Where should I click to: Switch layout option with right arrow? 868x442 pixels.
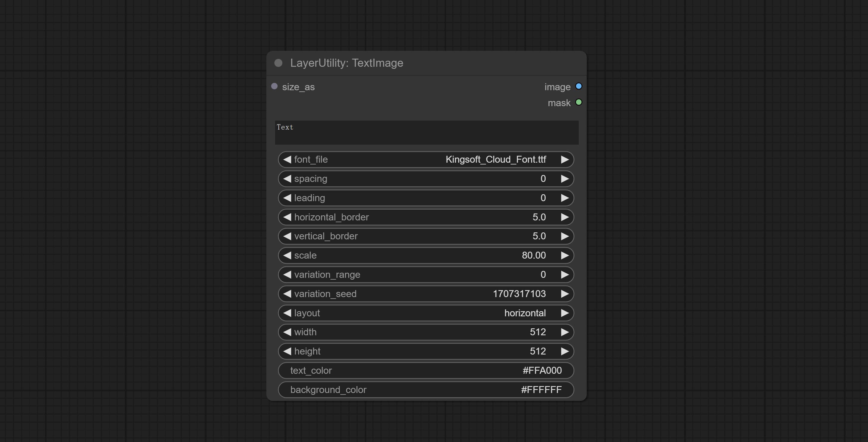point(565,313)
